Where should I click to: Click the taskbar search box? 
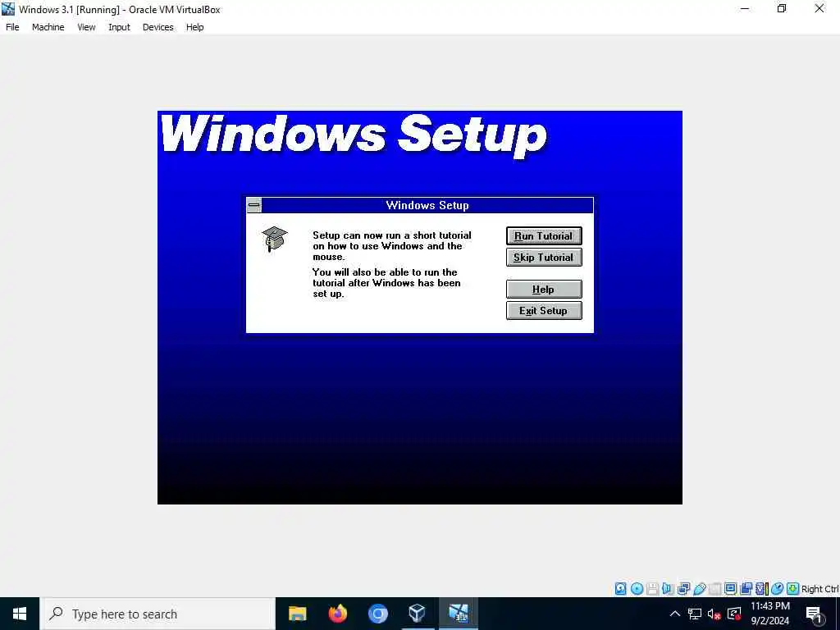click(x=157, y=614)
